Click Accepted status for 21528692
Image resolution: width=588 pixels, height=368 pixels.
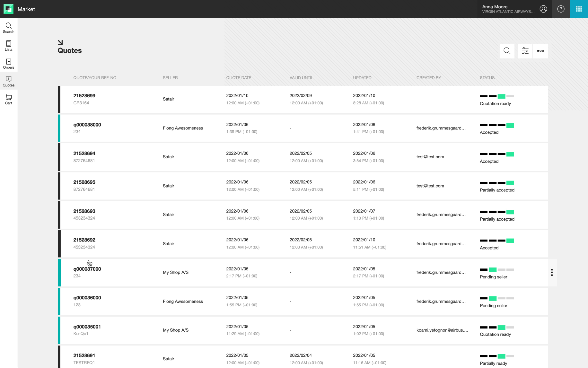pos(489,248)
